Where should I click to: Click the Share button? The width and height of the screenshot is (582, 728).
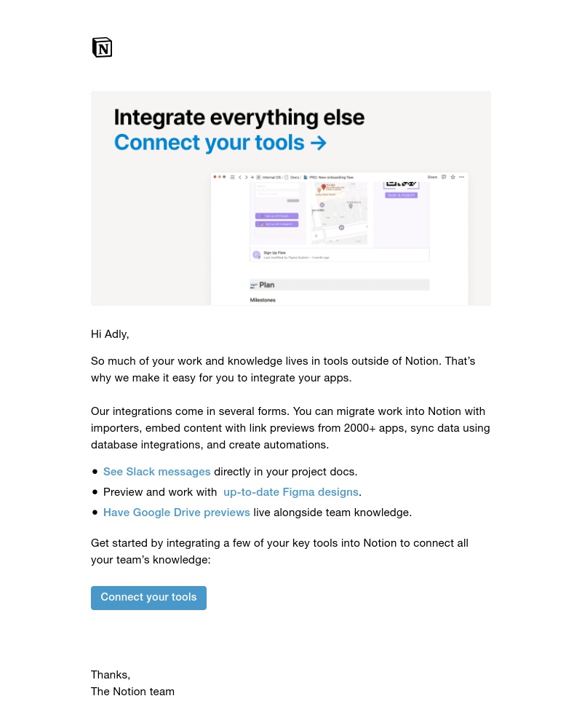[432, 176]
